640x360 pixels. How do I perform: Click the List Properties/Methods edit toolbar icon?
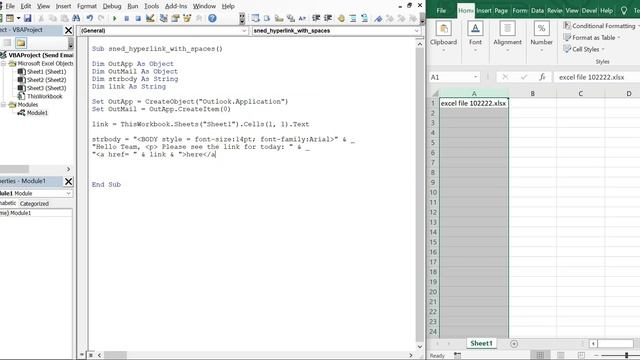pos(256,18)
